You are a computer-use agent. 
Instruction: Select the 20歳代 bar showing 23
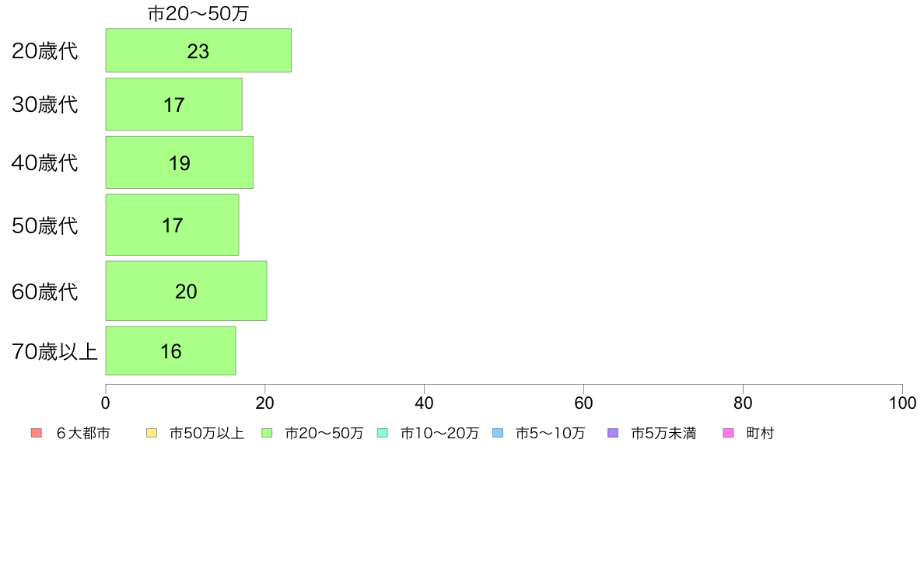[x=198, y=51]
